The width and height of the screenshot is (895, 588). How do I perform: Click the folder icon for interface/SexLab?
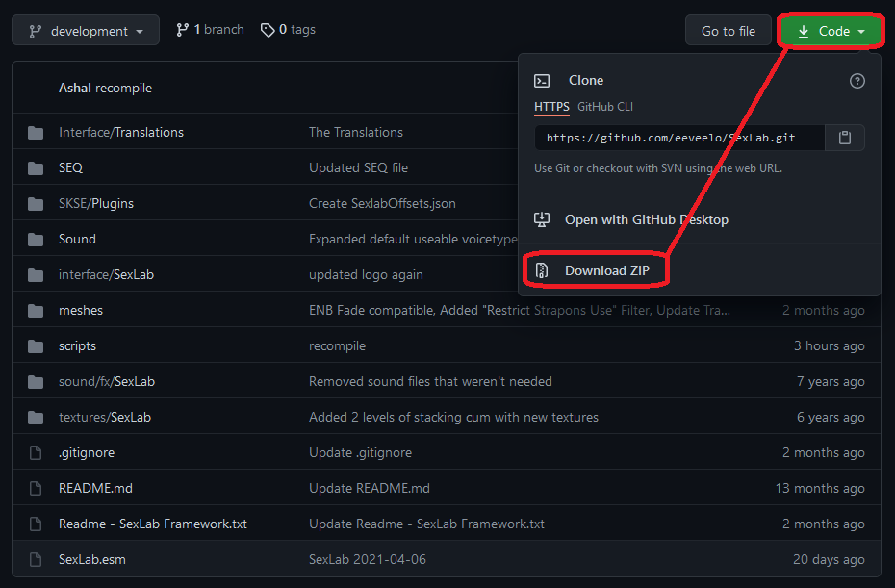36,275
